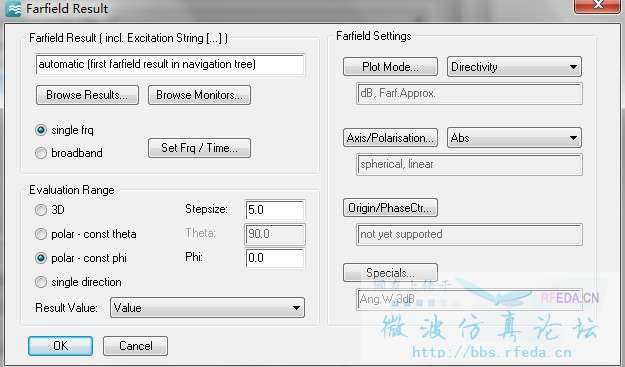Viewport: 625px width, 367px height.
Task: Open the Directivity plot mode dropdown
Action: point(514,67)
